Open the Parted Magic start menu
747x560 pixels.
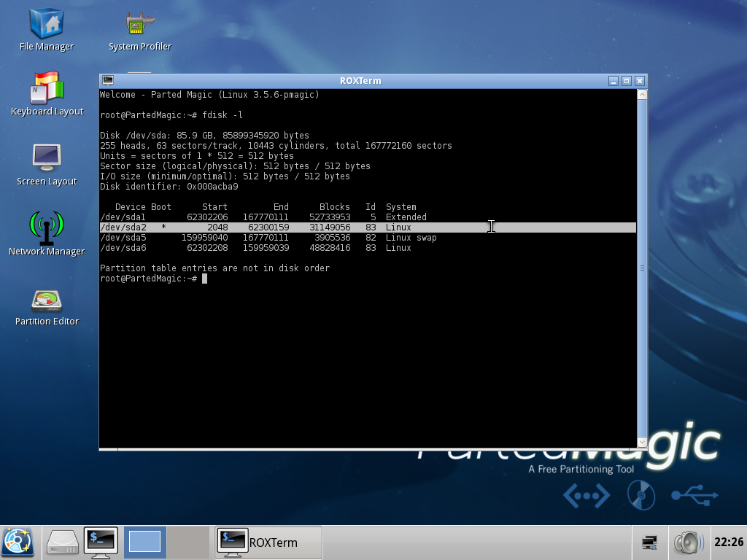tap(16, 542)
